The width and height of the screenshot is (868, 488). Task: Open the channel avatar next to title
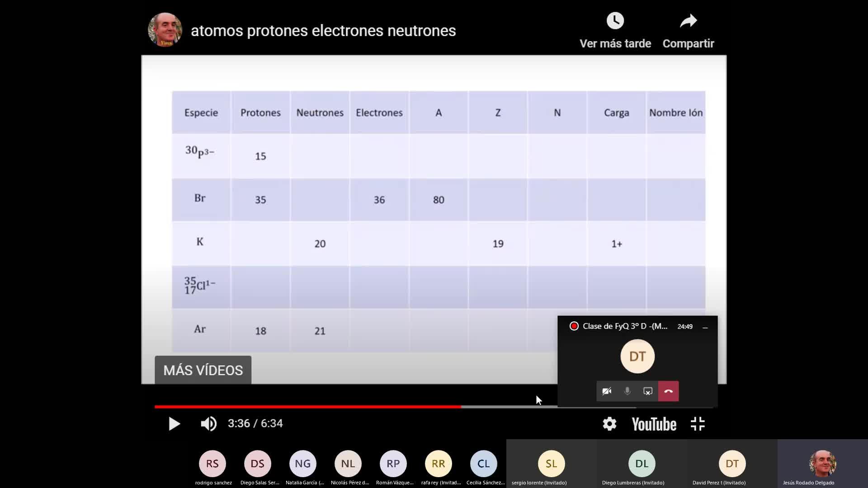click(x=165, y=30)
